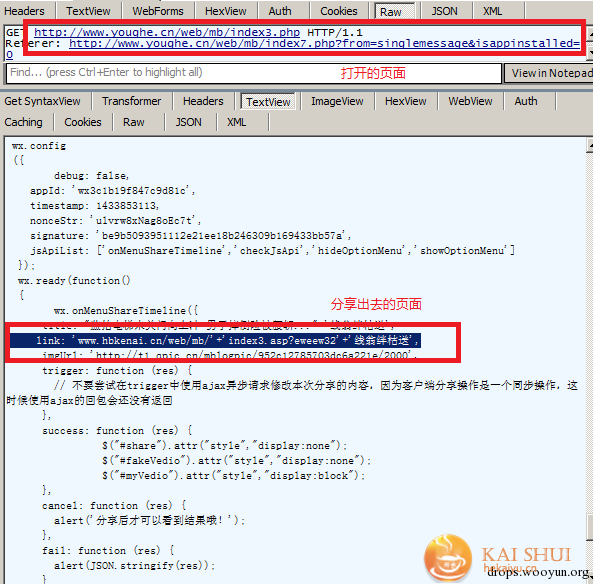
Task: Click the wx.onMenuShareTimeline line
Action: pyautogui.click(x=126, y=311)
